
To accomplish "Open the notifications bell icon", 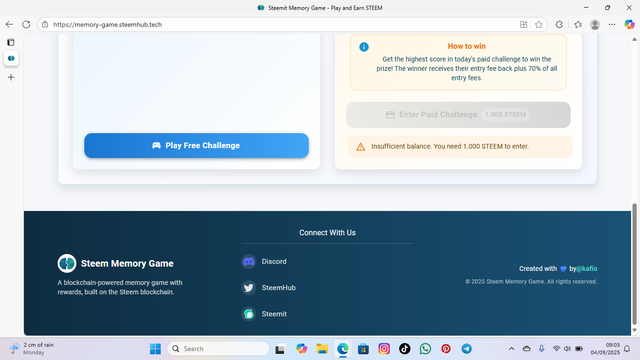I will (x=627, y=349).
